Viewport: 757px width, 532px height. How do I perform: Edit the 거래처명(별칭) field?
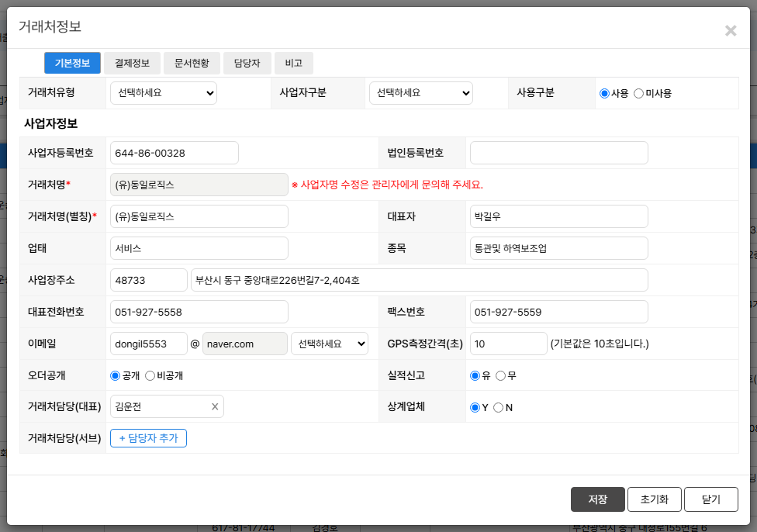pos(199,217)
